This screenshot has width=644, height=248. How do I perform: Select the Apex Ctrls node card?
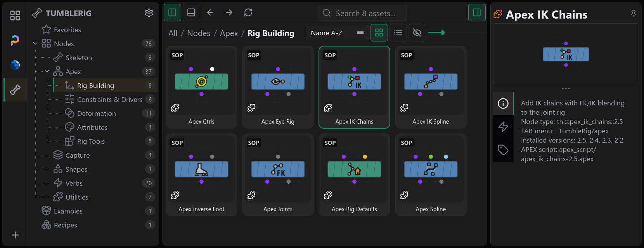click(x=201, y=87)
